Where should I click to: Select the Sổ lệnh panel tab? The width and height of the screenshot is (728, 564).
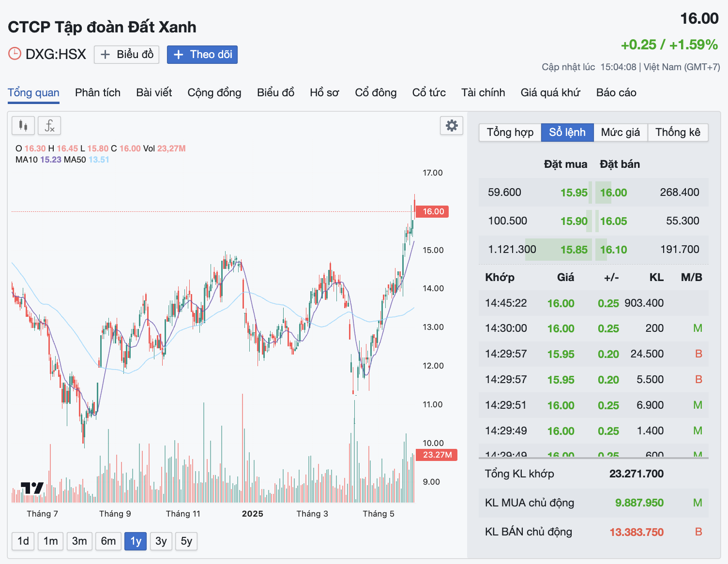(x=567, y=132)
